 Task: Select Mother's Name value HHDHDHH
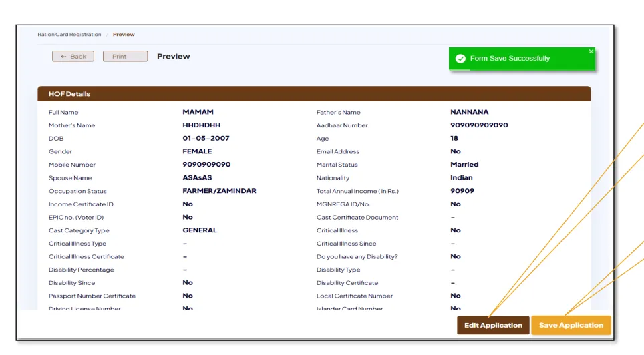[x=202, y=125]
